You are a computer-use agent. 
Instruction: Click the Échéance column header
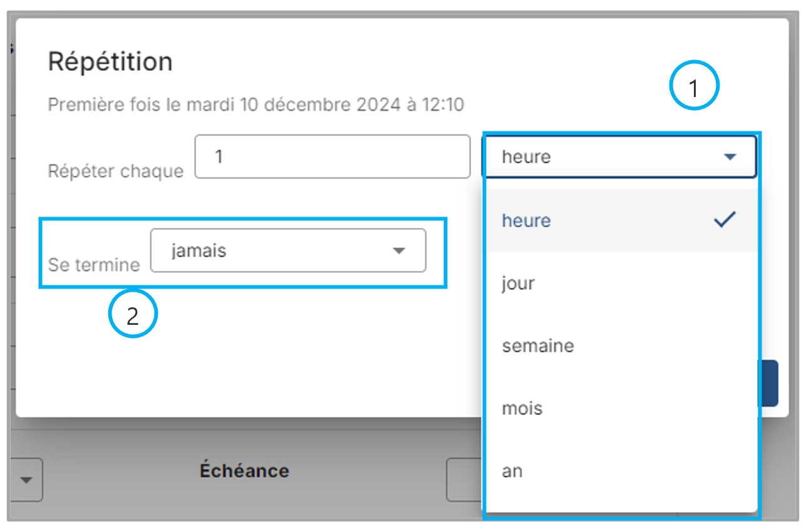tap(244, 471)
